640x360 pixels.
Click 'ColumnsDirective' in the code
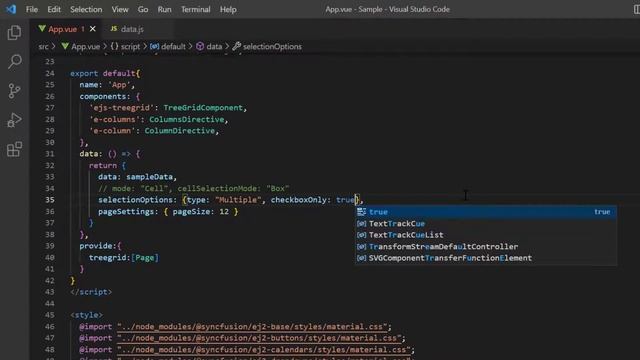pos(187,119)
